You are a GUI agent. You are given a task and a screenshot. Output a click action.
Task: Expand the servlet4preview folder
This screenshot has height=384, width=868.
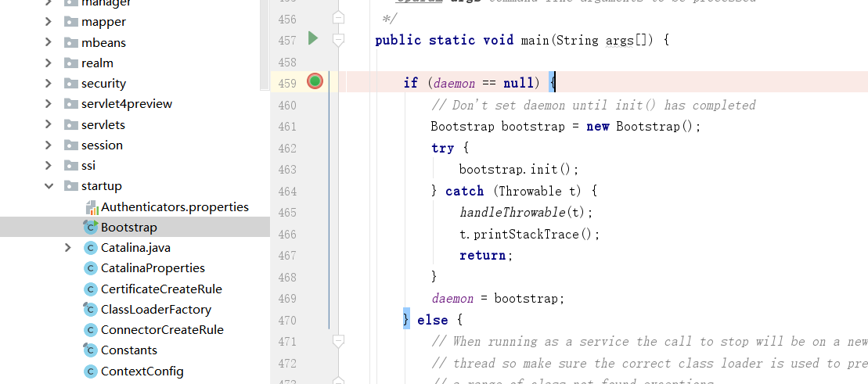tap(49, 103)
